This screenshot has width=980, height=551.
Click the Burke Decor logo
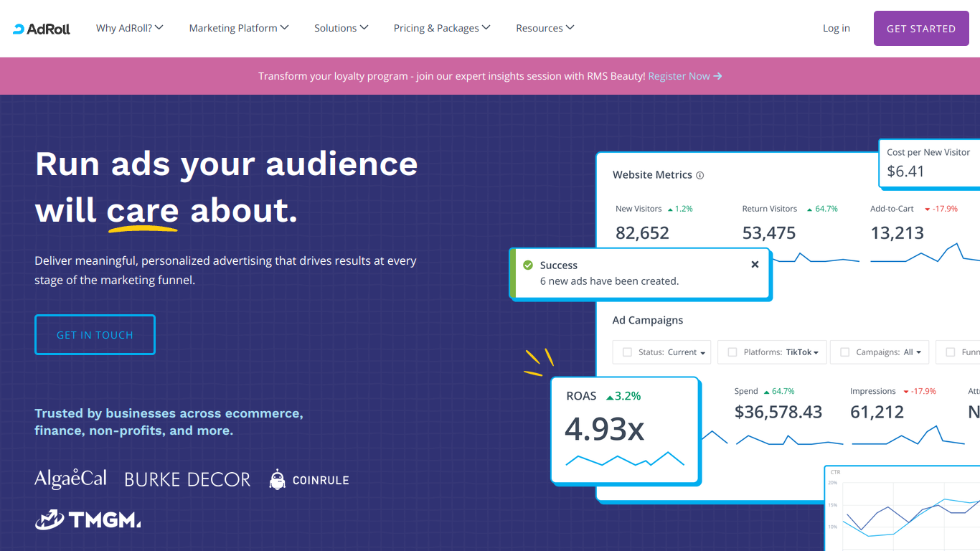(x=187, y=479)
